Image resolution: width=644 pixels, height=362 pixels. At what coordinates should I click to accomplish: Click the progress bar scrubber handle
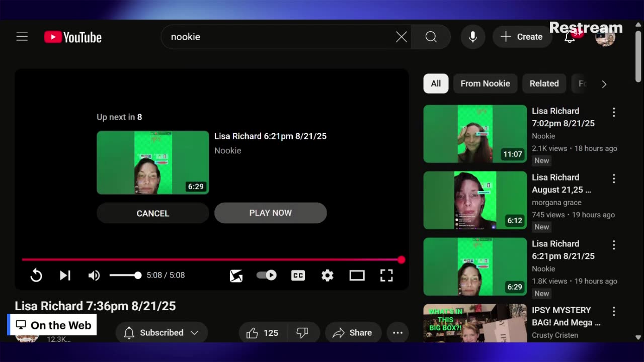click(401, 260)
